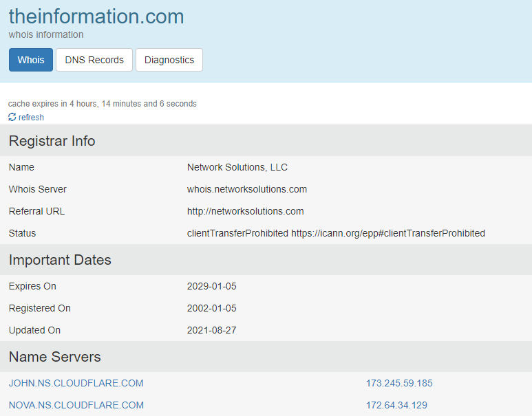This screenshot has height=416, width=532.
Task: Click the theinformation.com page title
Action: pos(96,16)
